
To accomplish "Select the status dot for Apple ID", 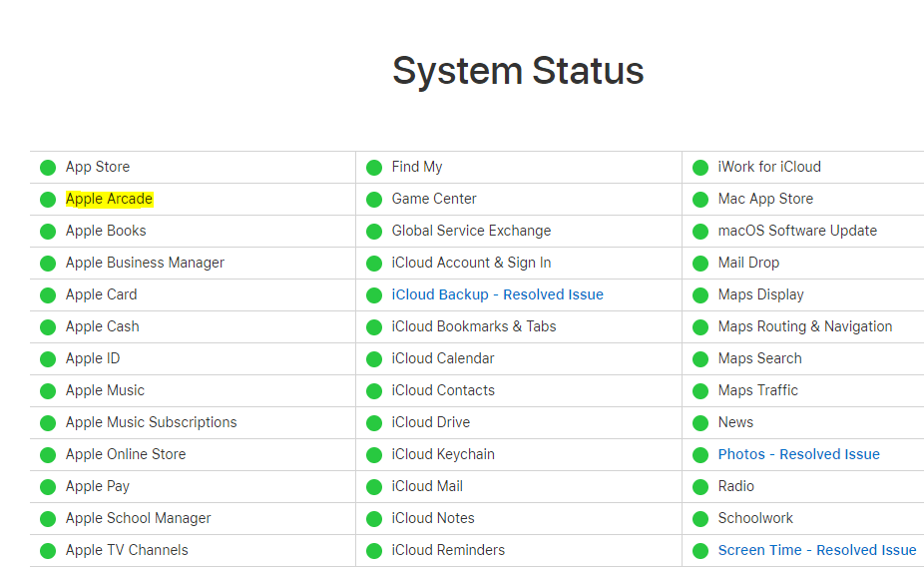I will click(x=48, y=359).
